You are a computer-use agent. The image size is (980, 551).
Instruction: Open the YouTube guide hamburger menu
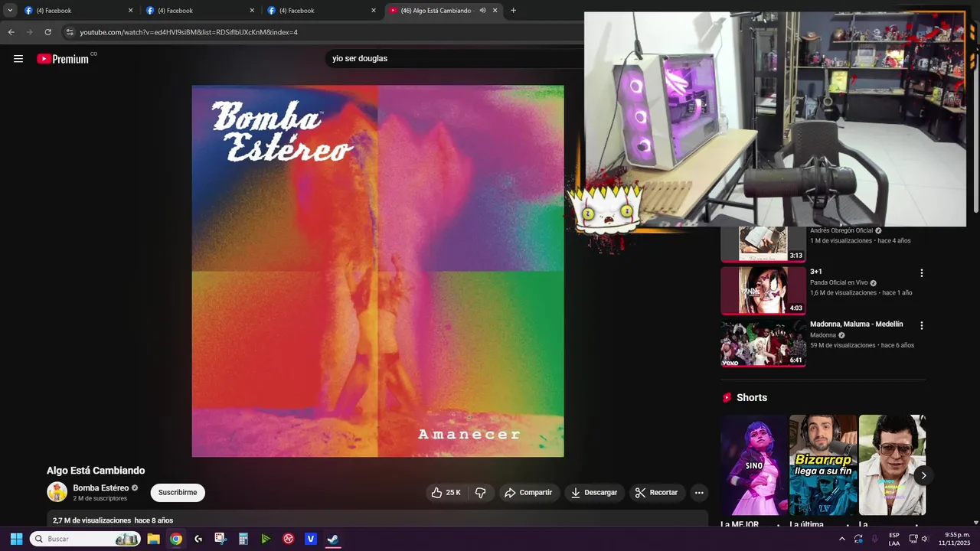(x=18, y=59)
